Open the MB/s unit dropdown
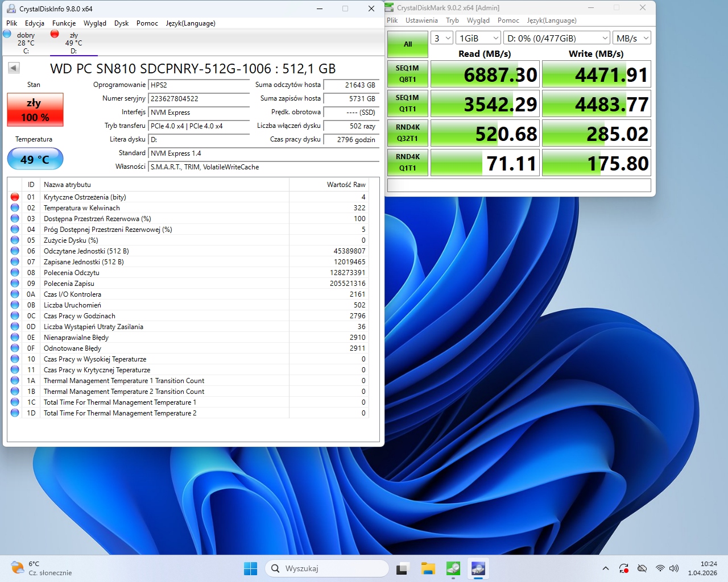Viewport: 728px width, 582px height. (632, 38)
